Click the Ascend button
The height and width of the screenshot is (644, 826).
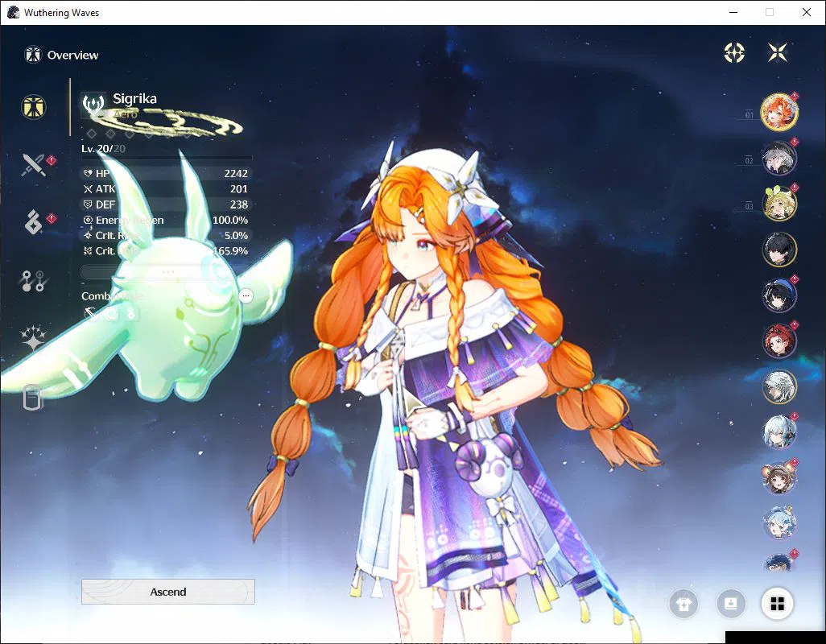click(x=168, y=592)
